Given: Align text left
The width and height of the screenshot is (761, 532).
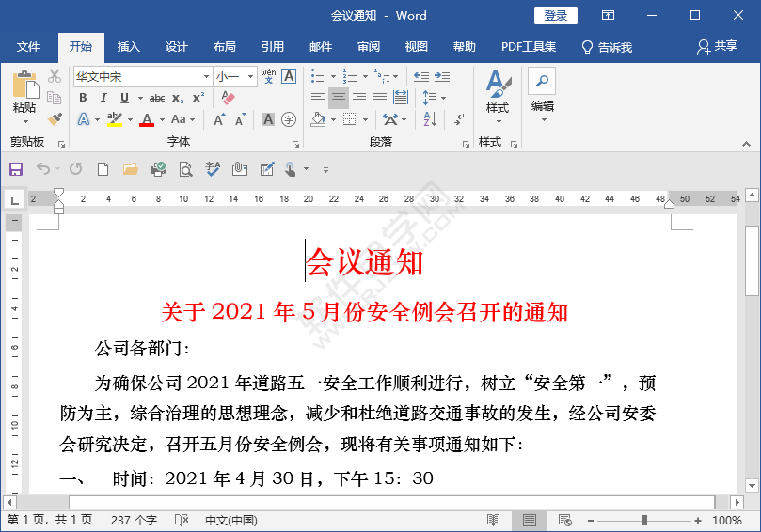Looking at the screenshot, I should tap(318, 98).
